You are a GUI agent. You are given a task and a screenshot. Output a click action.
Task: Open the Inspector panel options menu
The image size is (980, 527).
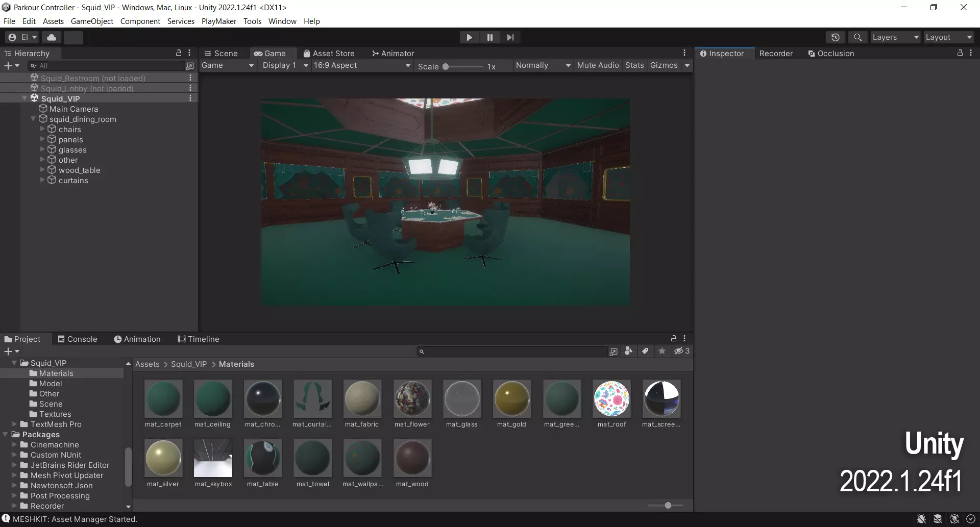pyautogui.click(x=971, y=53)
